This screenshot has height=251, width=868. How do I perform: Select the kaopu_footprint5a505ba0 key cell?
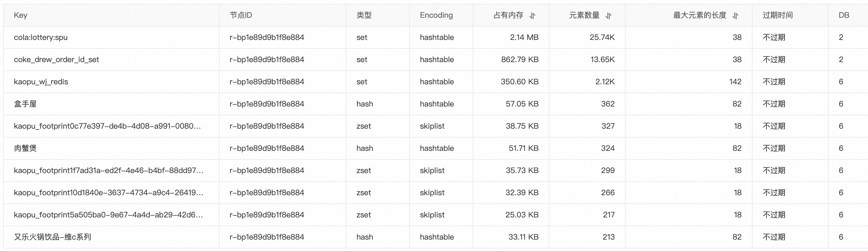[x=108, y=215]
